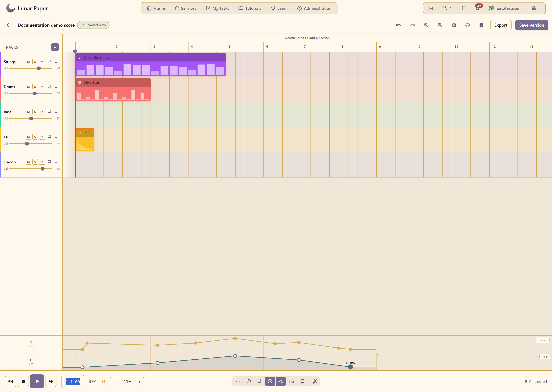Rewind with the skip back button
Image resolution: width=552 pixels, height=392 pixels.
click(x=11, y=381)
